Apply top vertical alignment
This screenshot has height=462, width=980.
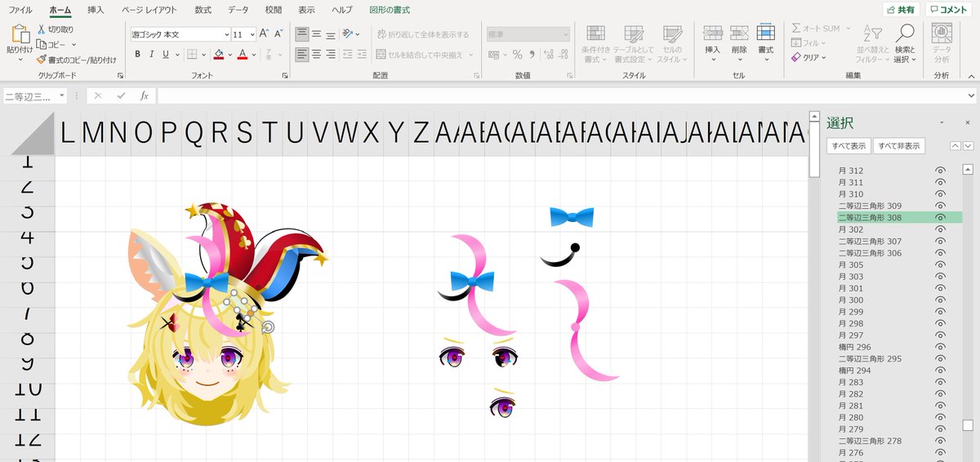301,34
